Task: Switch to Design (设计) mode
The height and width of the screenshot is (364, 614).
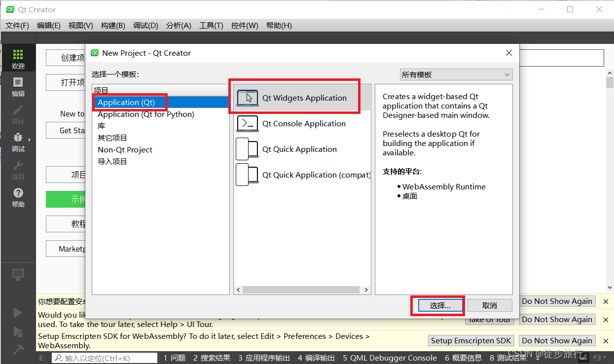Action: (x=18, y=114)
